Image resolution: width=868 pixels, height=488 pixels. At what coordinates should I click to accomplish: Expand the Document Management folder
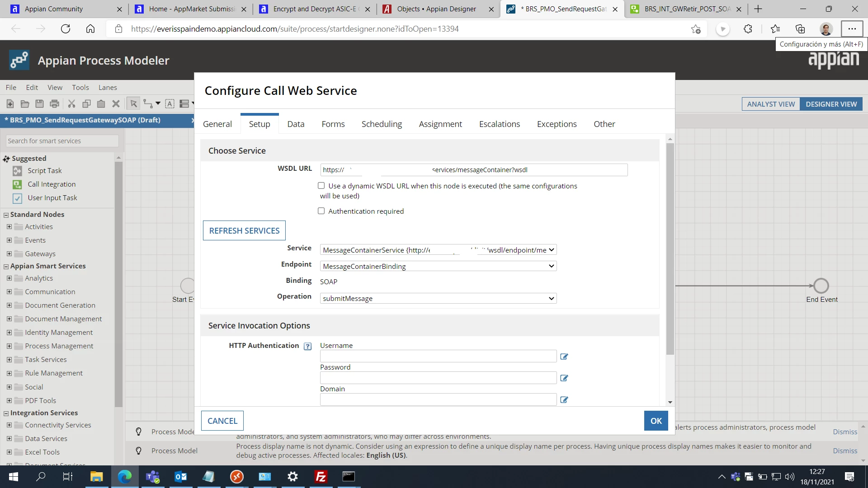[x=9, y=319]
